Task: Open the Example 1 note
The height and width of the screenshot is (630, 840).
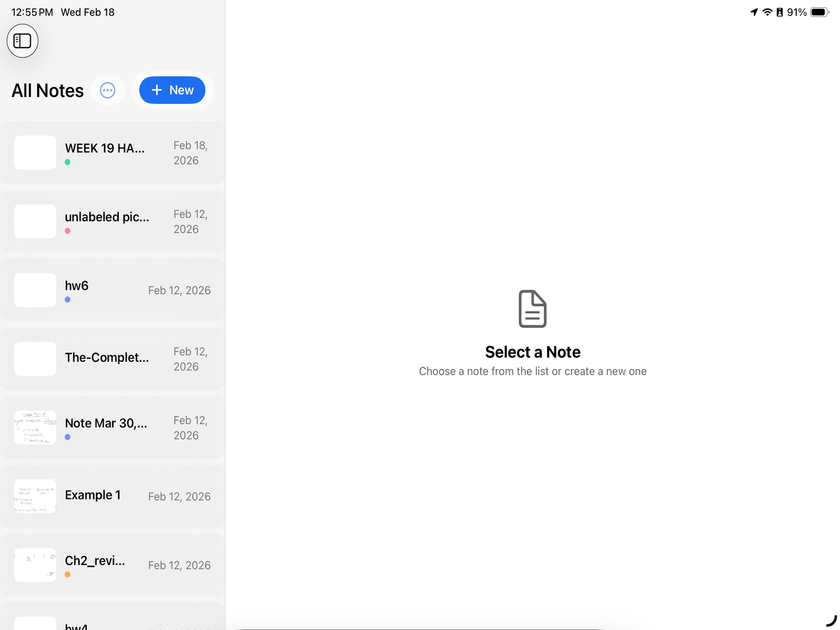Action: 112,496
